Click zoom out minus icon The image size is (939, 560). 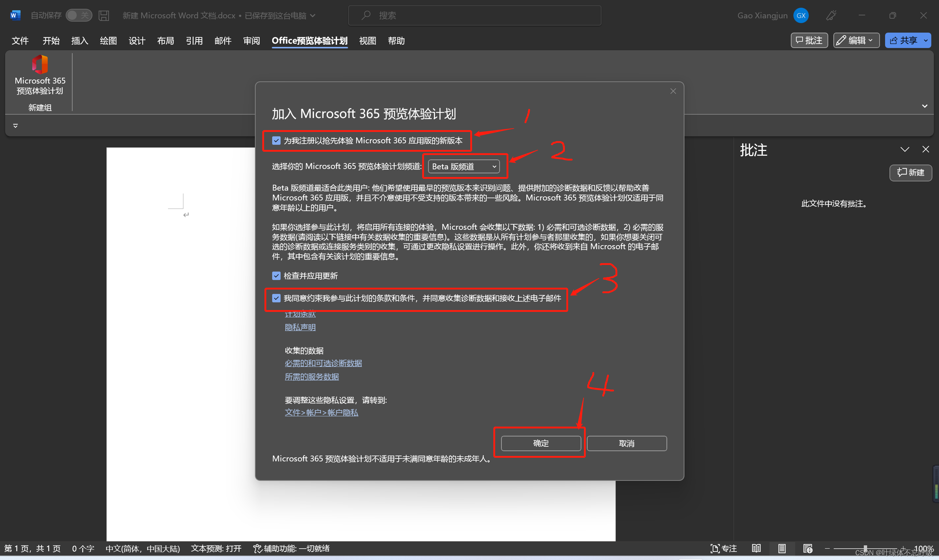click(x=827, y=548)
